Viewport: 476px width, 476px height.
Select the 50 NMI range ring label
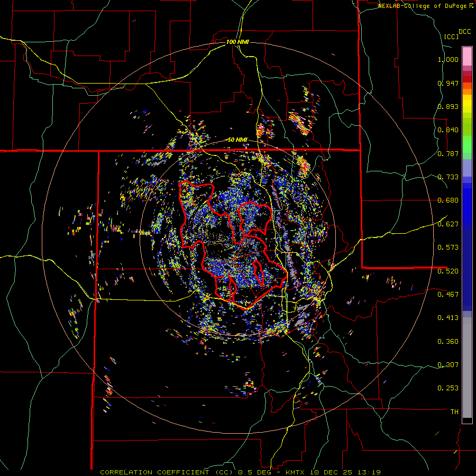coord(237,140)
